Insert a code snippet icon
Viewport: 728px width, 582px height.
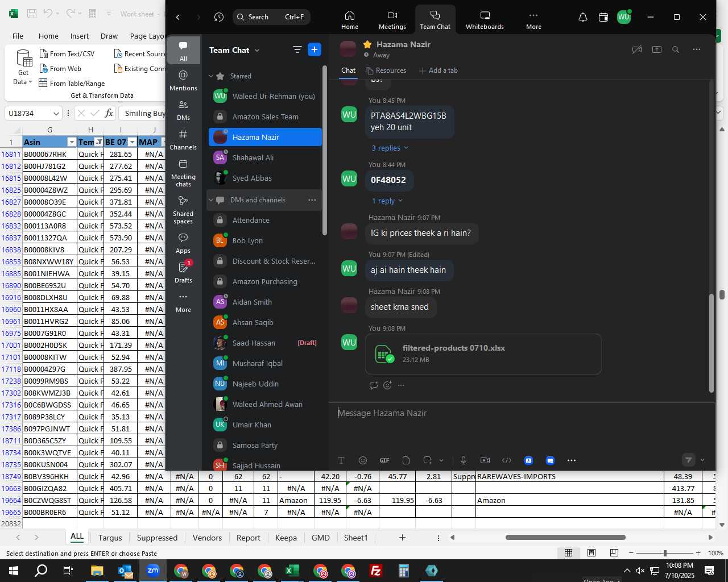click(507, 460)
